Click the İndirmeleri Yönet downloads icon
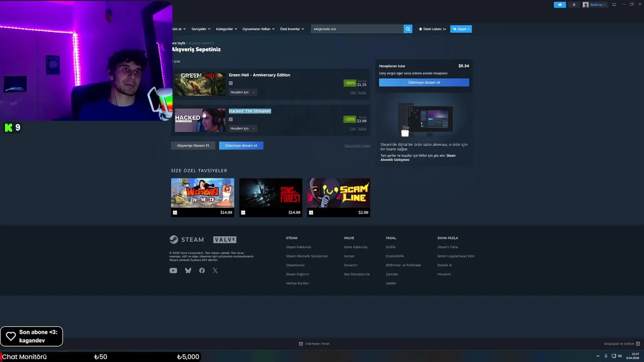Screen dimensions: 644x362 click(301, 344)
